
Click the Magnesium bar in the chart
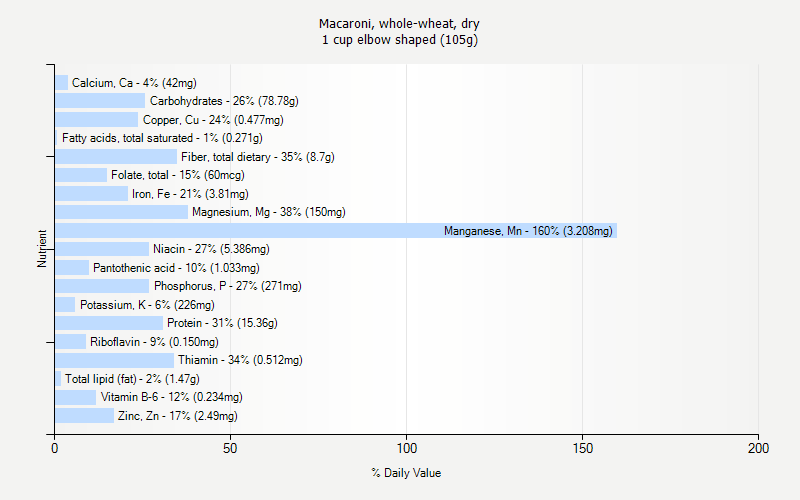(x=121, y=212)
